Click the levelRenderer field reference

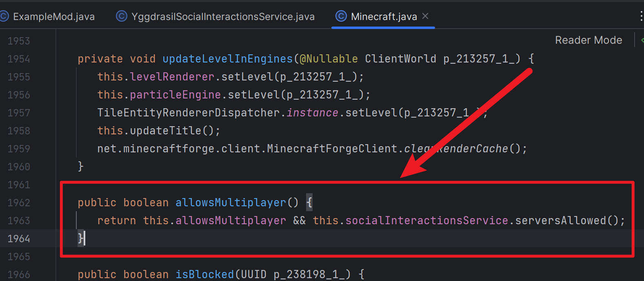pos(172,77)
